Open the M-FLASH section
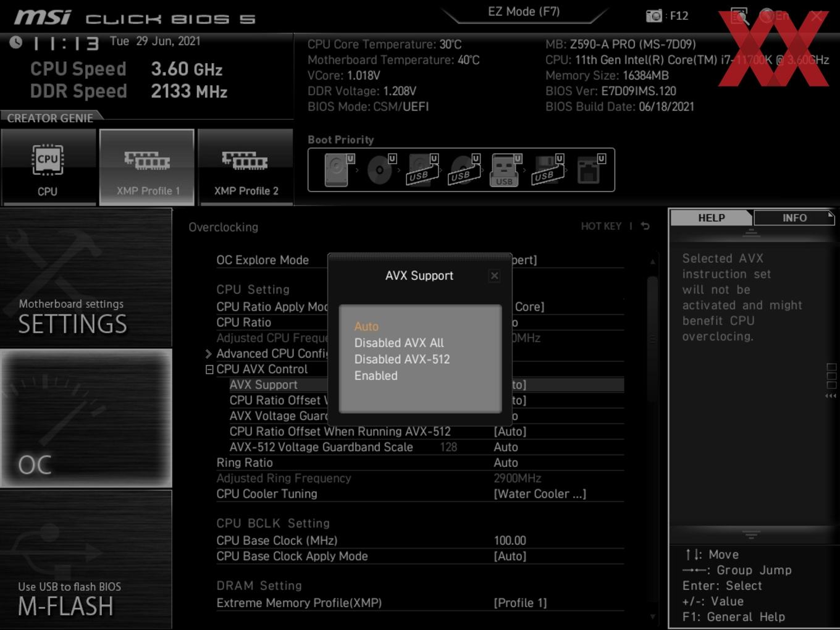 click(86, 560)
